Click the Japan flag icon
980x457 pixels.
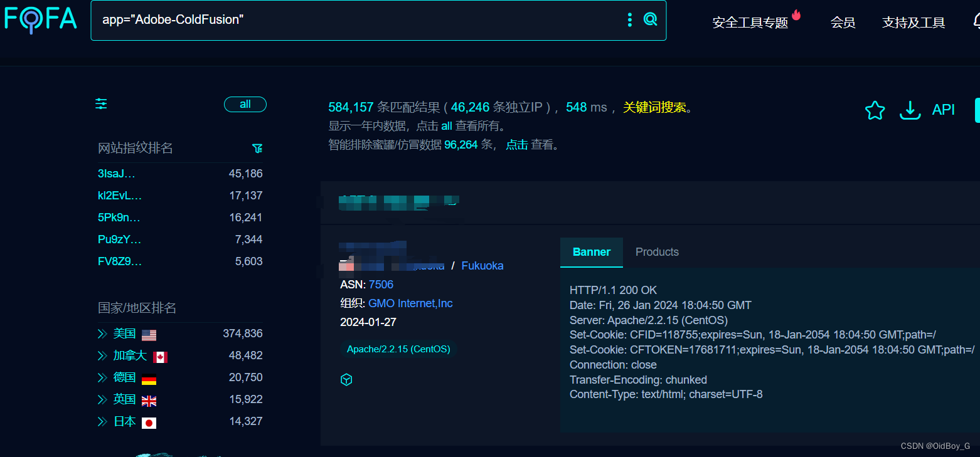point(149,423)
